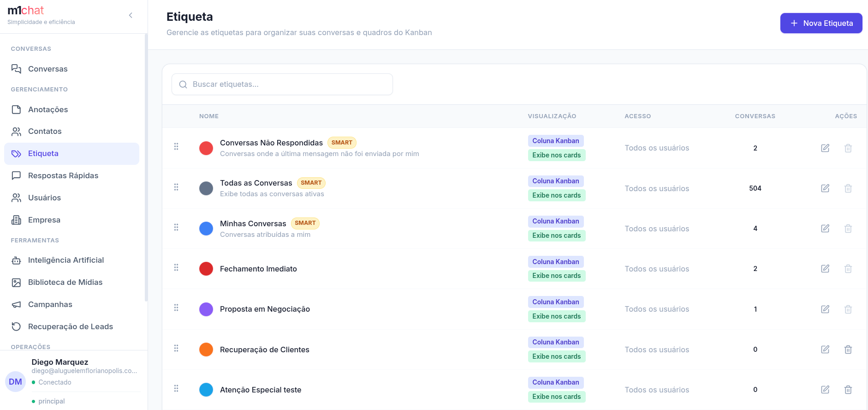Image resolution: width=868 pixels, height=410 pixels.
Task: Edit the Proposta em Negociação label
Action: coord(825,309)
